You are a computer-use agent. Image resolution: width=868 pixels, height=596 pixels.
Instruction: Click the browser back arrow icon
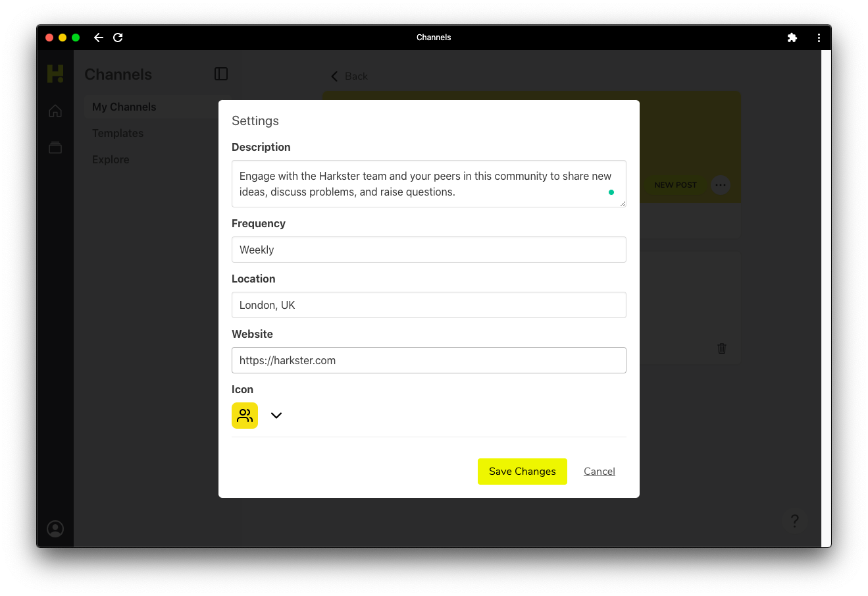(99, 38)
